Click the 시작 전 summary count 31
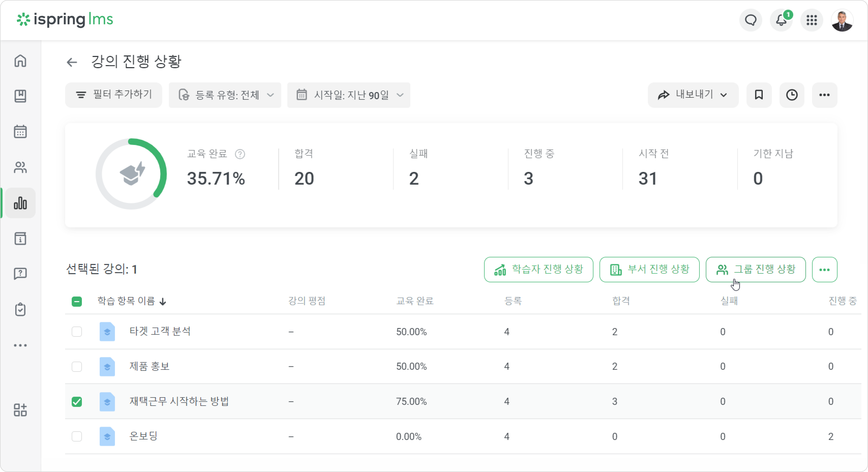This screenshot has height=472, width=868. (648, 178)
